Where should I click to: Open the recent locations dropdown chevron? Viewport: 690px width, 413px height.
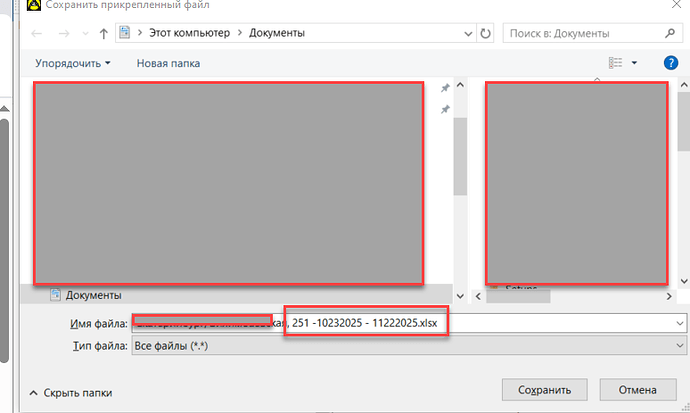pyautogui.click(x=83, y=34)
